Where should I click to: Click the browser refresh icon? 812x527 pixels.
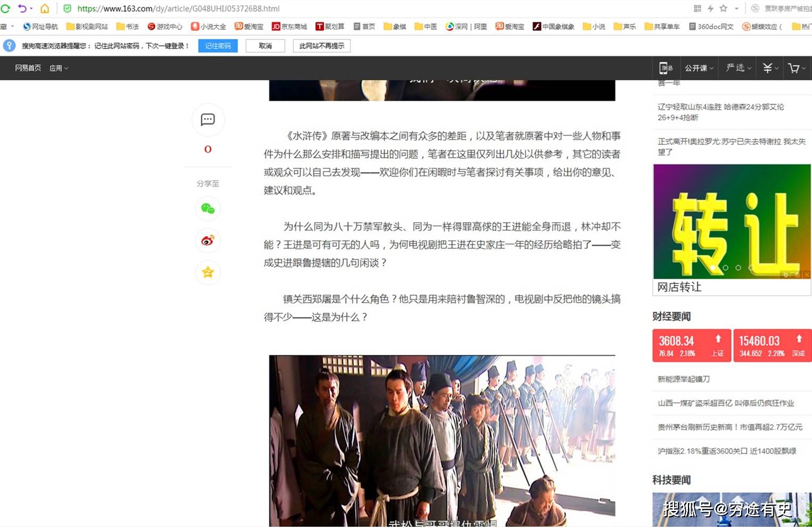[x=6, y=9]
